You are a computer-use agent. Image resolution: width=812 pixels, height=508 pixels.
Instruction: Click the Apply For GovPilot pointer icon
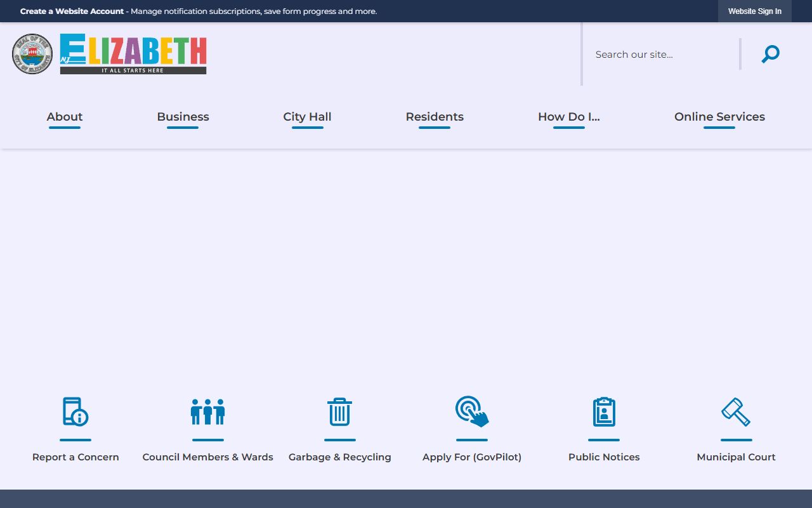coord(472,411)
